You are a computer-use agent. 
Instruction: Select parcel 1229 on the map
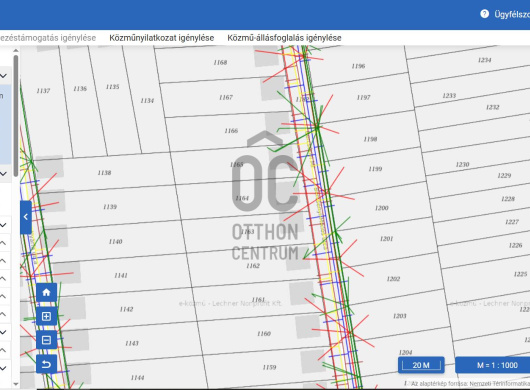(504, 175)
